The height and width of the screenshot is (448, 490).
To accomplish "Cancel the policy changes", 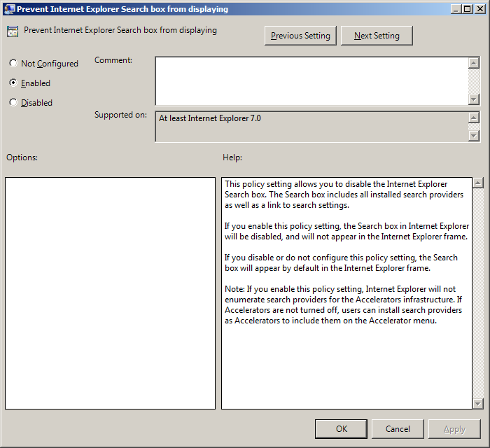I will coord(398,429).
